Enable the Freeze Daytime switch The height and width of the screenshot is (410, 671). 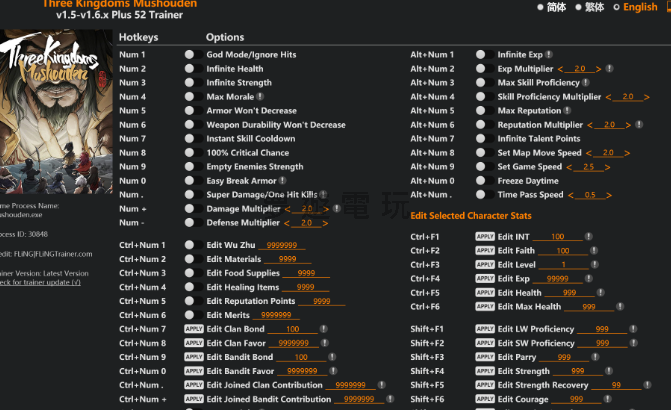[484, 181]
